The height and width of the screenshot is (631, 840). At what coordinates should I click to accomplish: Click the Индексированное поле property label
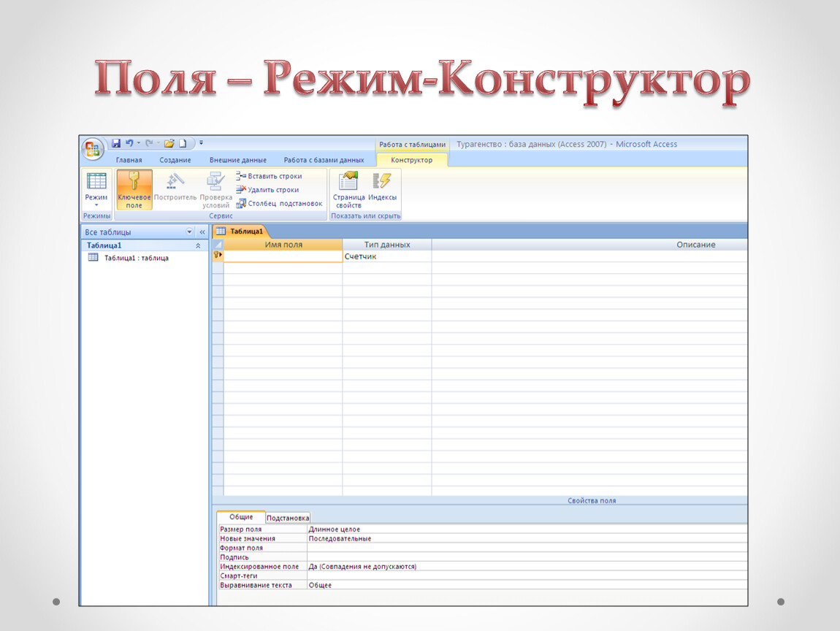(x=259, y=566)
